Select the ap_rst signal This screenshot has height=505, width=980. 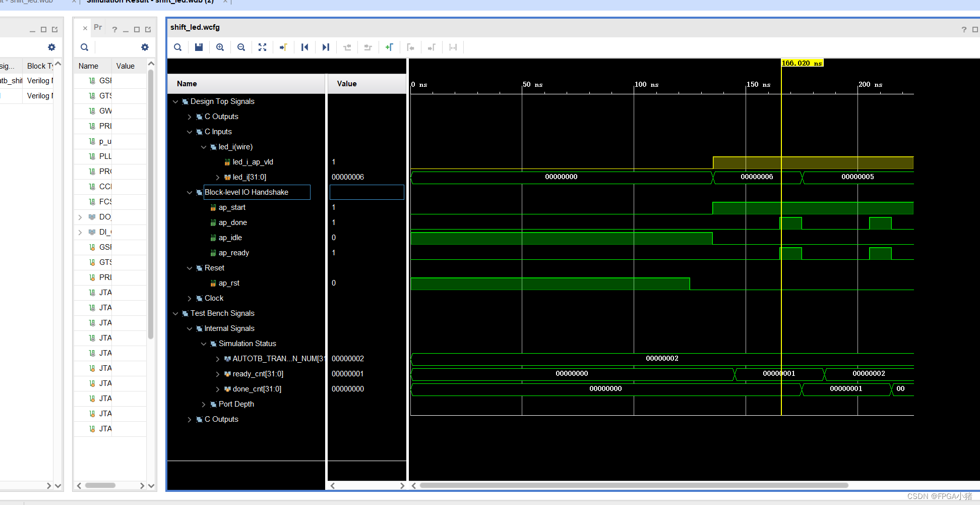pos(229,283)
